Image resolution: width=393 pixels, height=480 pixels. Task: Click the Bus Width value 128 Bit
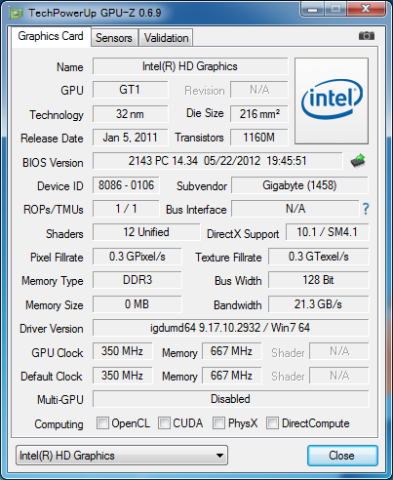coord(319,280)
